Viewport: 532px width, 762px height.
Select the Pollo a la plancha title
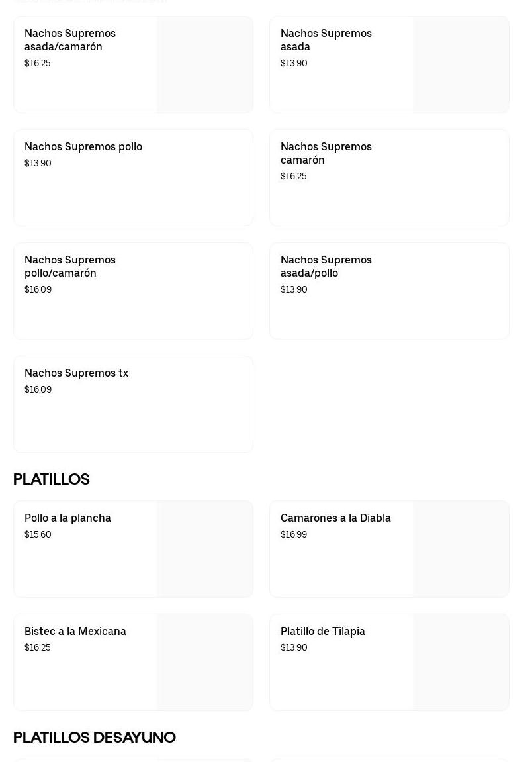click(x=67, y=518)
